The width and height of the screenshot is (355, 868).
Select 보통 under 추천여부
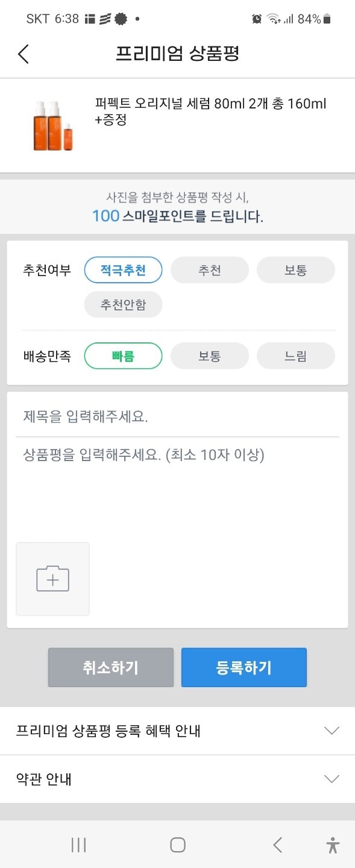click(295, 269)
